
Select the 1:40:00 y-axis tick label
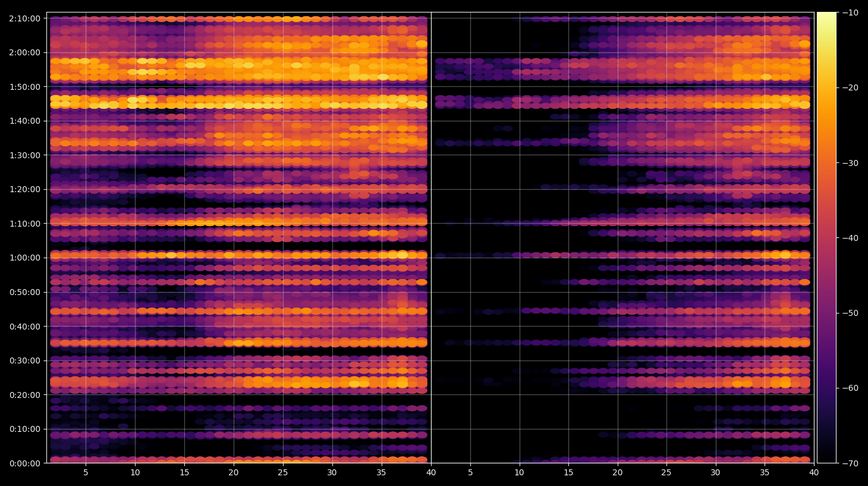[24, 121]
